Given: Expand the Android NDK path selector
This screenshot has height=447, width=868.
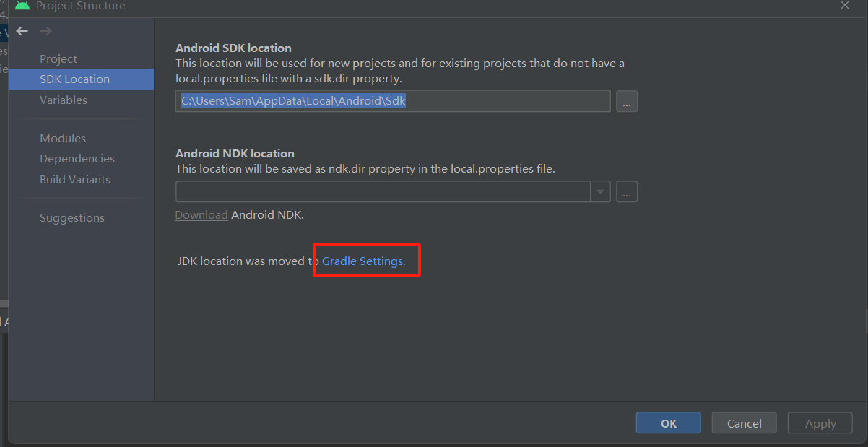Looking at the screenshot, I should 600,191.
